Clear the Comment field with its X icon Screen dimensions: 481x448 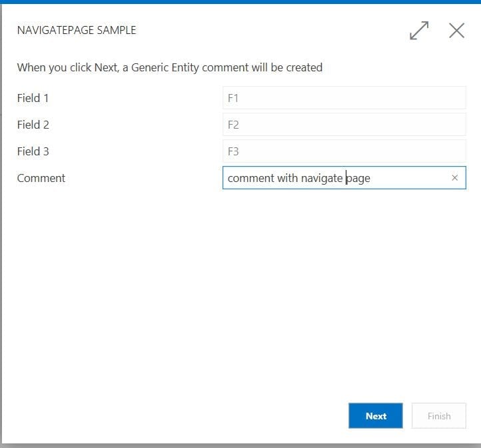pos(454,178)
